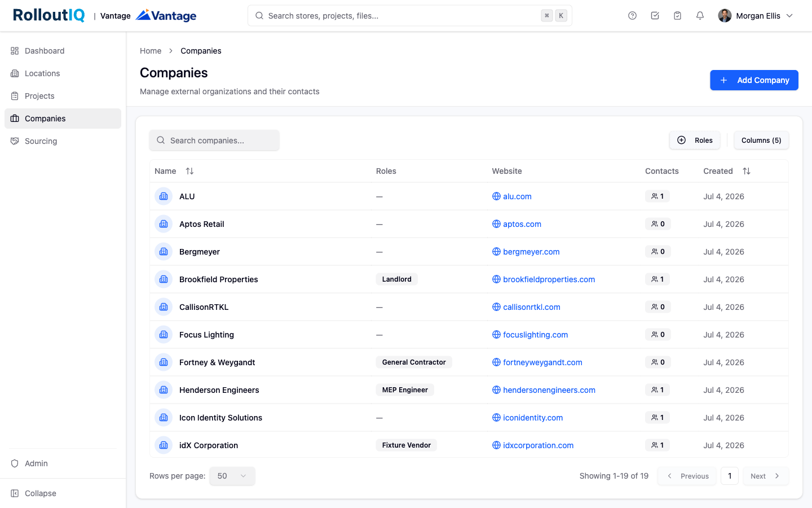
Task: Click Morgan Ellis profile avatar
Action: [725, 16]
